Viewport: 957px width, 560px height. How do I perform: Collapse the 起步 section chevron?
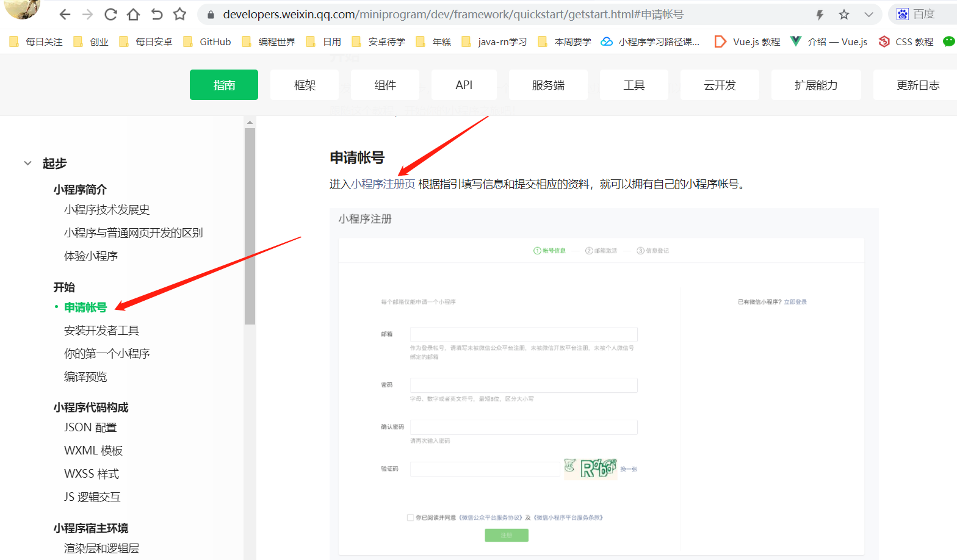pyautogui.click(x=27, y=163)
